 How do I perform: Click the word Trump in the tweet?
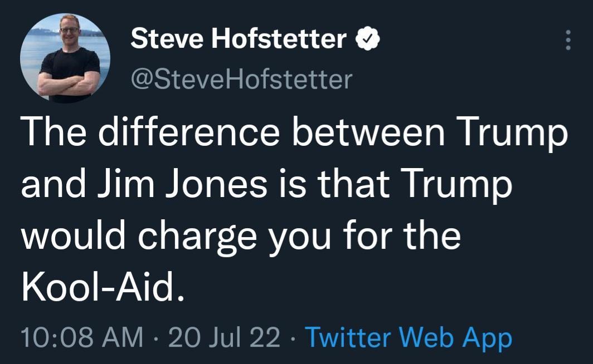[513, 131]
